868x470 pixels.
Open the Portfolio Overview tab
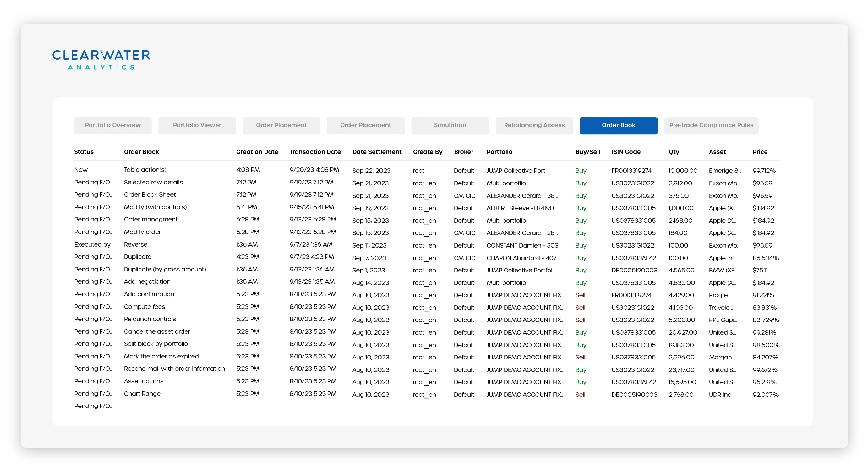point(112,125)
